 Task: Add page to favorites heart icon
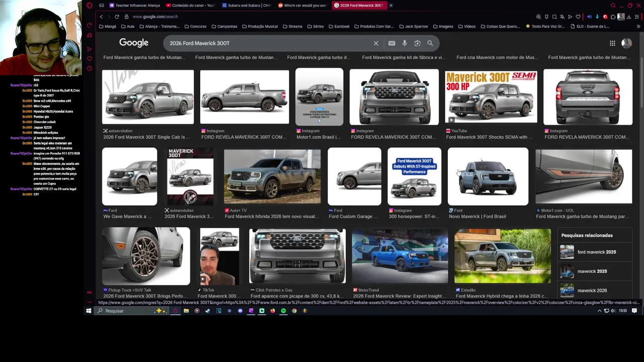578,17
